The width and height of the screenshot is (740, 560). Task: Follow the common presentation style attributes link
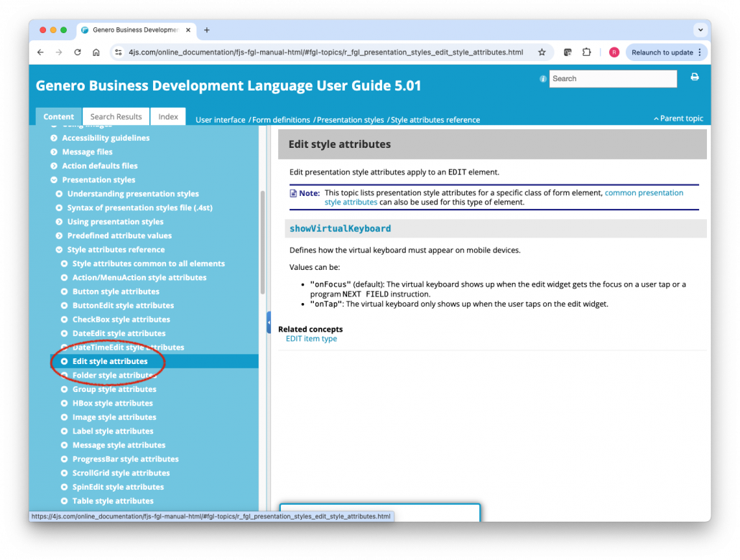tap(644, 192)
